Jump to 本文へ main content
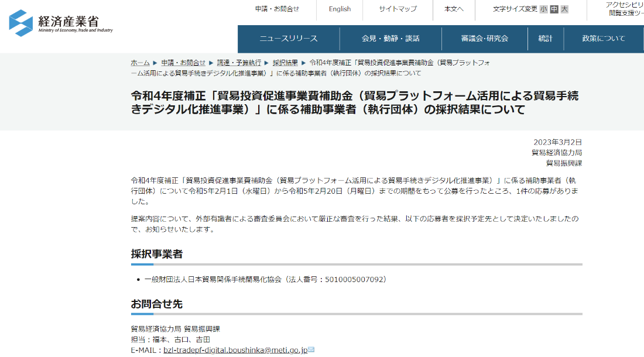The height and width of the screenshot is (357, 644). 454,9
